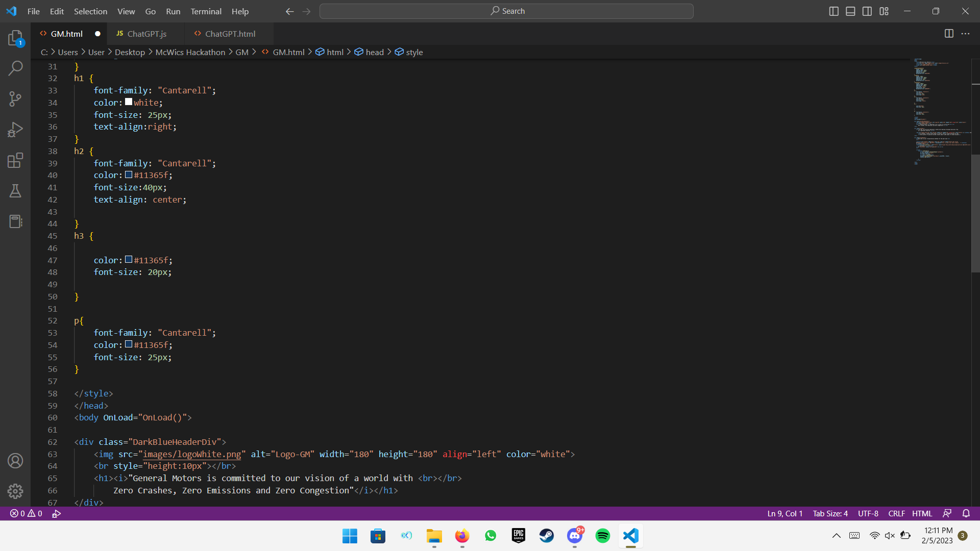This screenshot has width=980, height=551.
Task: Click the HTML language mode in status bar
Action: (x=922, y=513)
